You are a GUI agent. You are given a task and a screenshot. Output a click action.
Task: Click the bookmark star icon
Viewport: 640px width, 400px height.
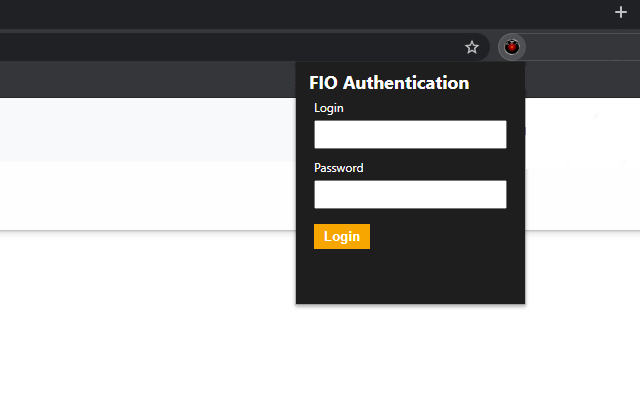tap(472, 47)
